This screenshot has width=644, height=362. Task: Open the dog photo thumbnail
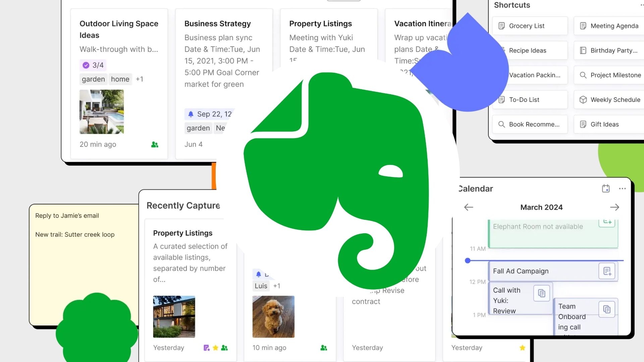(x=273, y=317)
